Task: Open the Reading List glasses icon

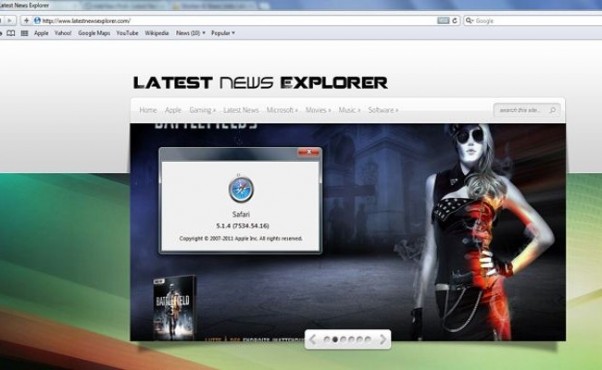Action: (x=11, y=33)
